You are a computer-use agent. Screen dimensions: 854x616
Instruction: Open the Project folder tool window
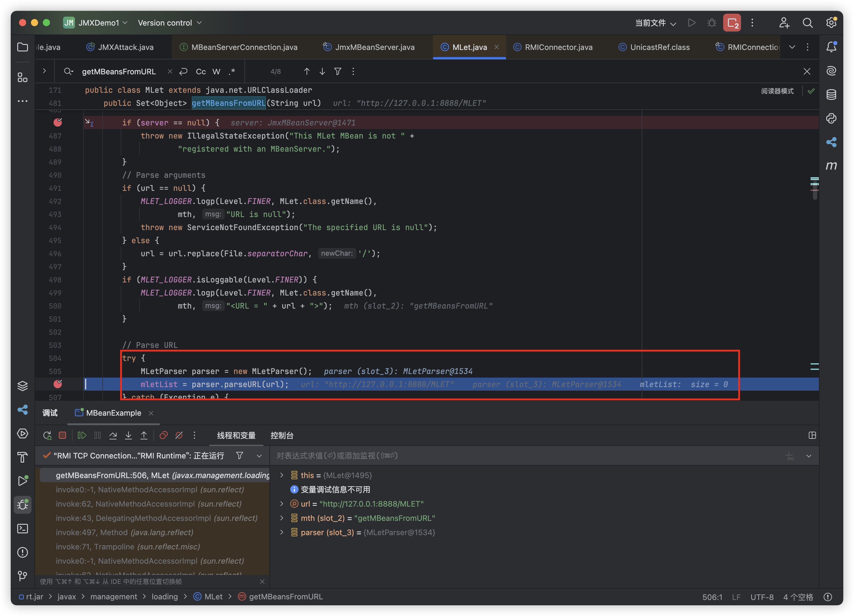coord(23,47)
